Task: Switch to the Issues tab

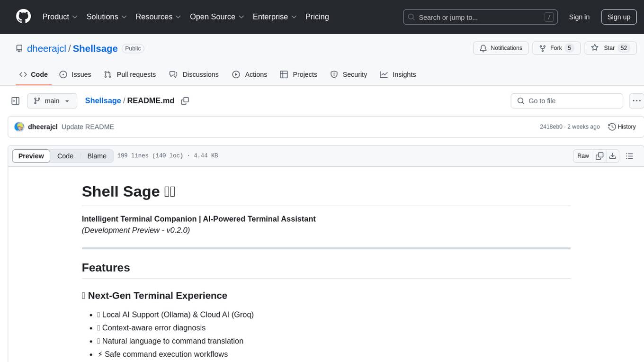Action: (75, 74)
